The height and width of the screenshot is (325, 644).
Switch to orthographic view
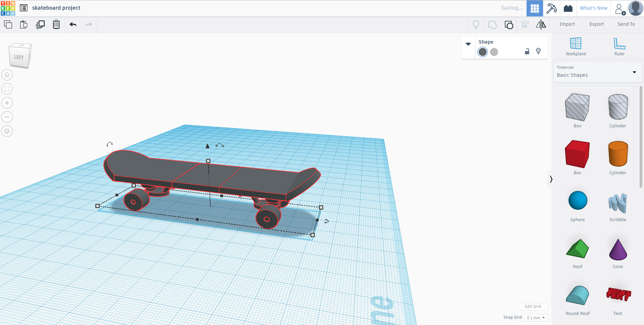click(7, 131)
